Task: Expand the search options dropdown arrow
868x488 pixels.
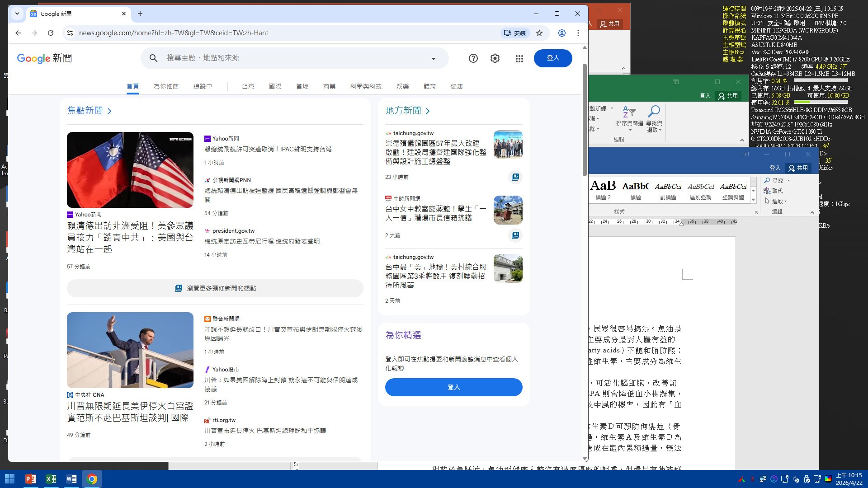Action: pyautogui.click(x=433, y=58)
